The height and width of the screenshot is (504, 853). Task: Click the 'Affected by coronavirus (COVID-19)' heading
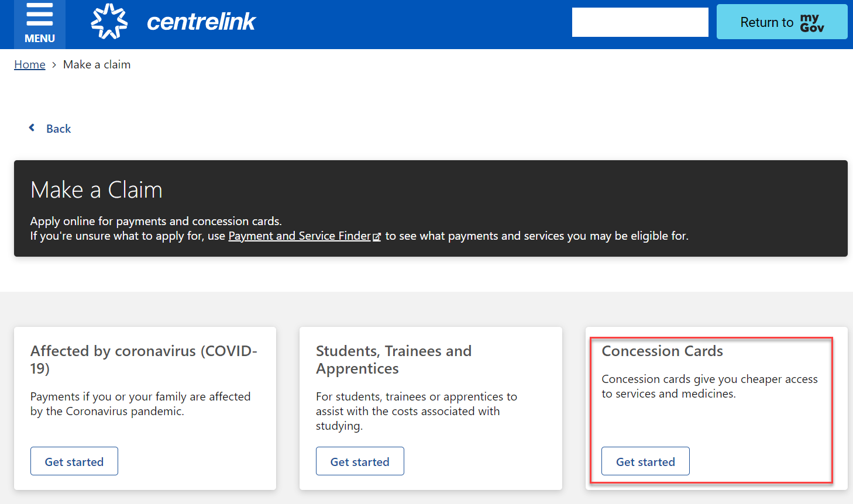[x=144, y=360]
